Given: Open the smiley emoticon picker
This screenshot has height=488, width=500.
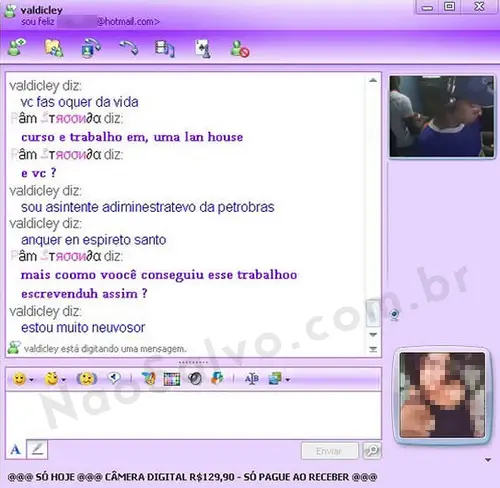Looking at the screenshot, I should point(19,379).
